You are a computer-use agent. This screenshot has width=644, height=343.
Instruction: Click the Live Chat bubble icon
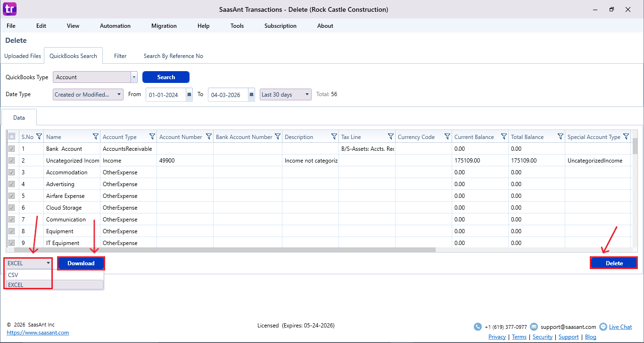tap(603, 327)
